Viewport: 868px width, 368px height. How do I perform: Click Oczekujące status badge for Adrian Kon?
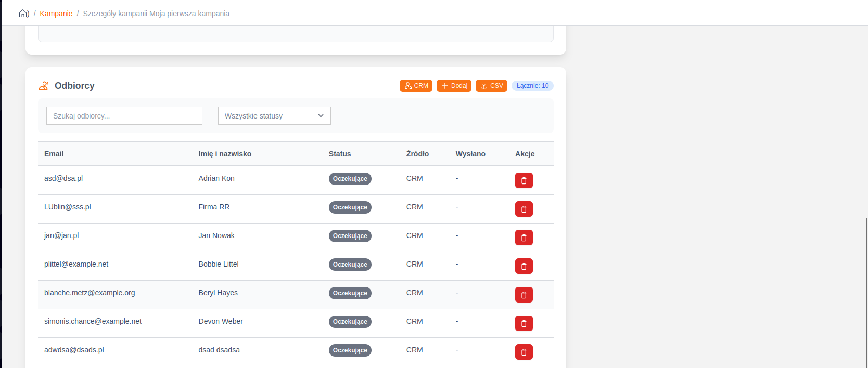click(x=350, y=179)
